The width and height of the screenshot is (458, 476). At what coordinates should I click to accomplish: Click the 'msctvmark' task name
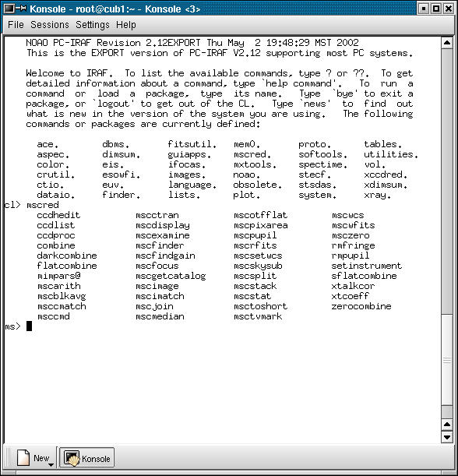258,316
